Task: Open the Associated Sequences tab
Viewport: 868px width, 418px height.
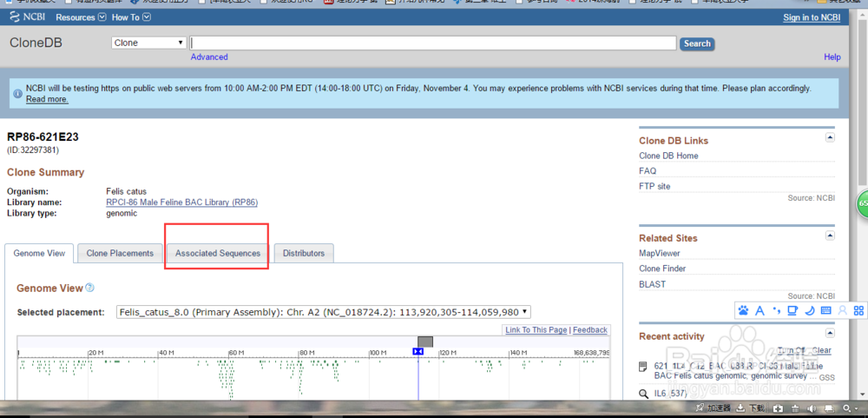Action: pyautogui.click(x=218, y=254)
